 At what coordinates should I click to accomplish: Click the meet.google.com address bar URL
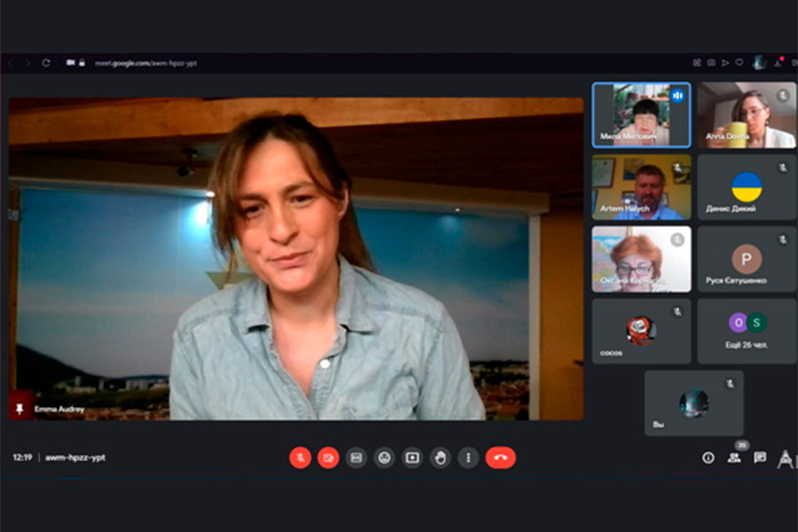click(145, 63)
